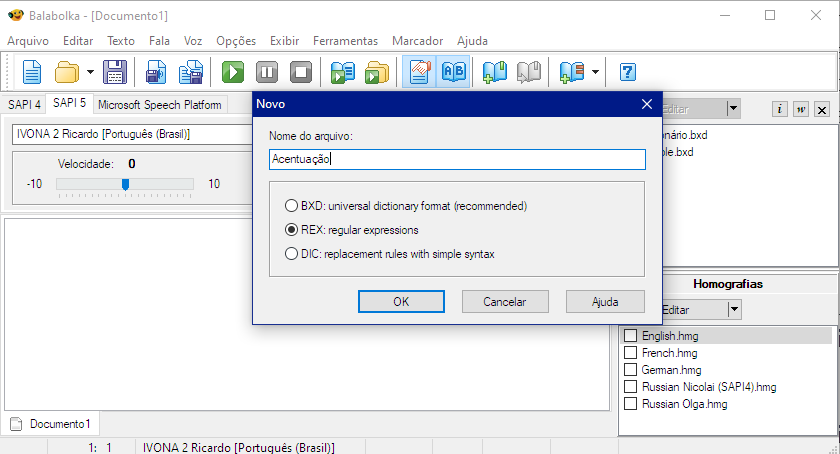This screenshot has height=454, width=840.
Task: Enable the German.hmg homograph file
Action: coord(630,371)
